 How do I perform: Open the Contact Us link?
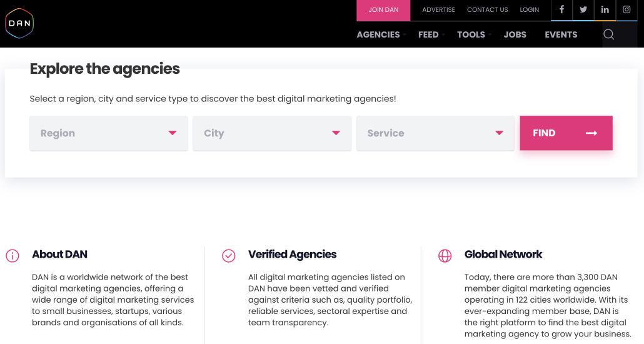point(487,10)
